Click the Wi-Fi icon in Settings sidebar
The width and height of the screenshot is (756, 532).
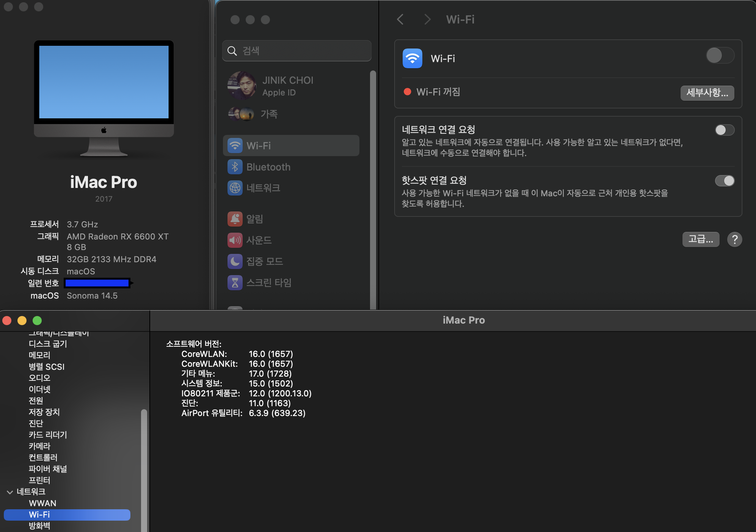pos(235,146)
